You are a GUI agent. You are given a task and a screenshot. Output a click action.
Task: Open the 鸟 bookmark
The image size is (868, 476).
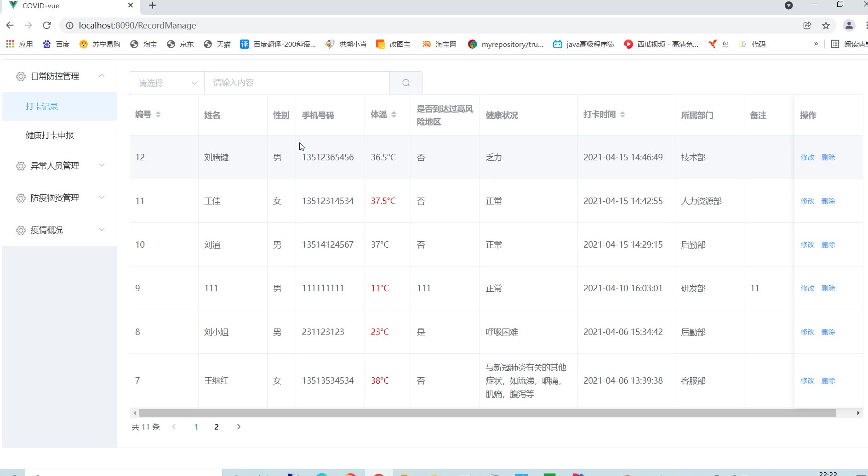(x=719, y=44)
